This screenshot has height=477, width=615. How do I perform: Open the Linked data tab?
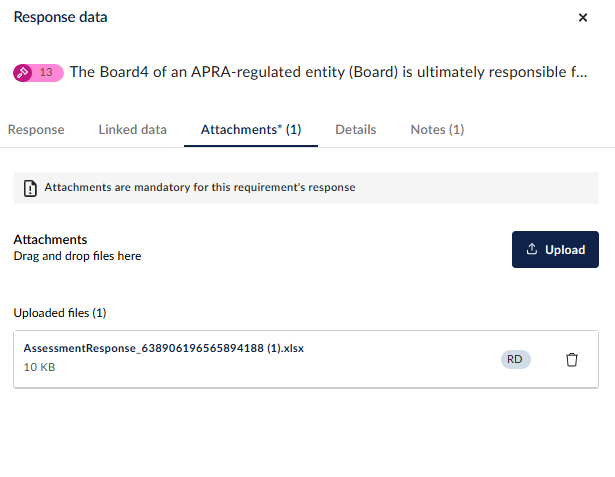(x=133, y=130)
